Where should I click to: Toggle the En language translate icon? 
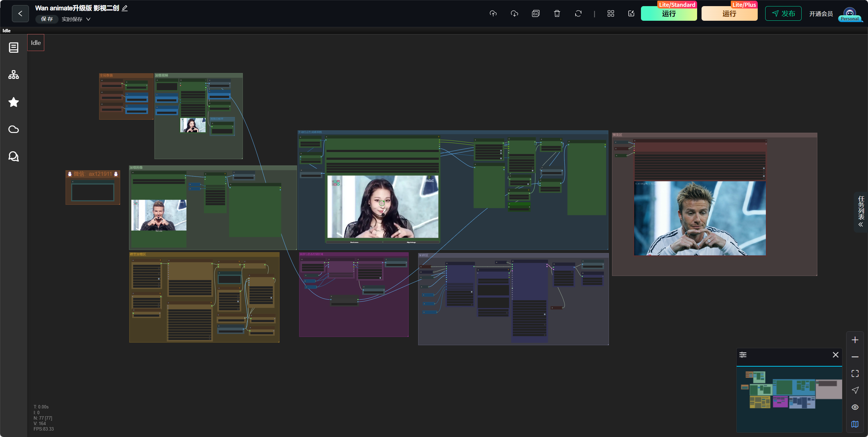click(x=535, y=14)
